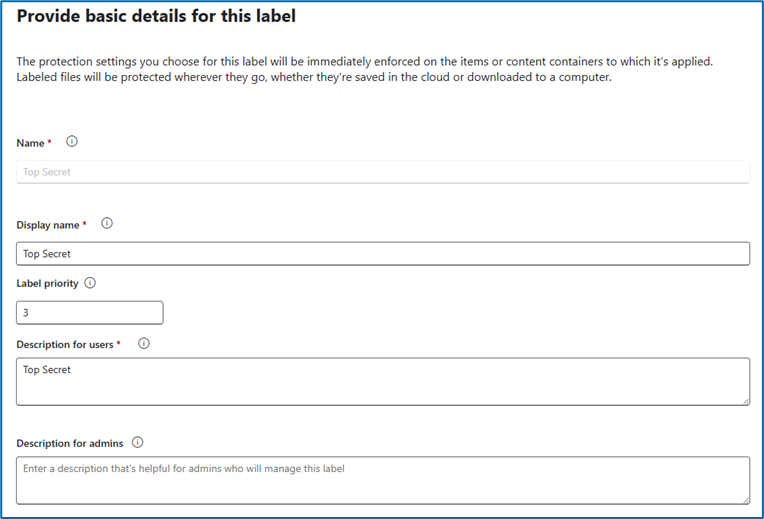
Task: Click the Label priority box containing 3
Action: coord(90,313)
